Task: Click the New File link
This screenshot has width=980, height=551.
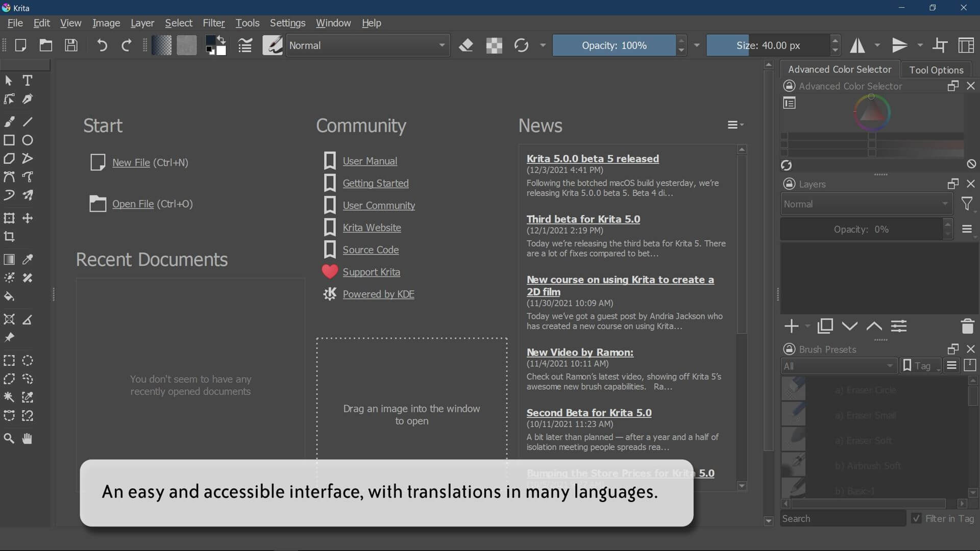Action: click(x=131, y=163)
